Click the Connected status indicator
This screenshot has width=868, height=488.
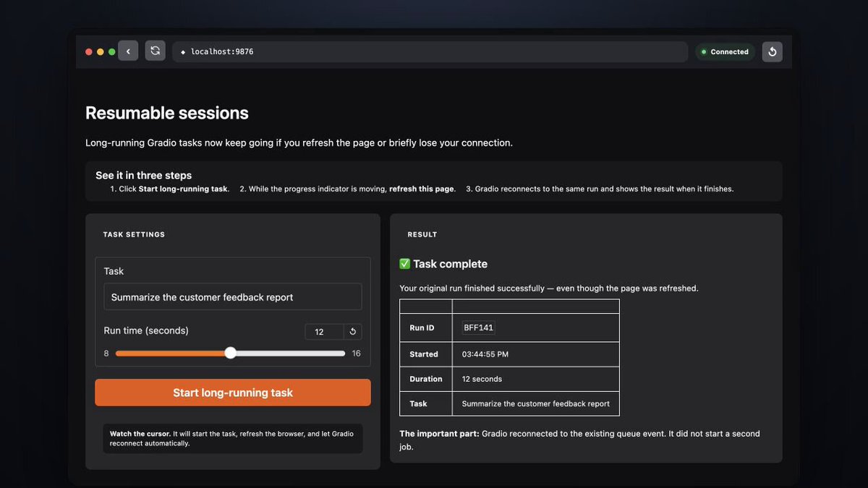click(x=725, y=52)
